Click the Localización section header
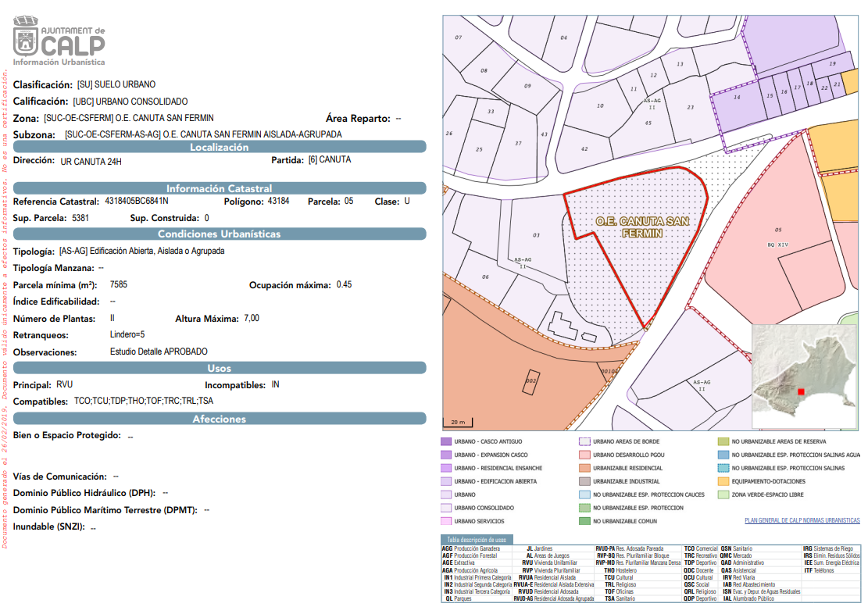 (220, 147)
